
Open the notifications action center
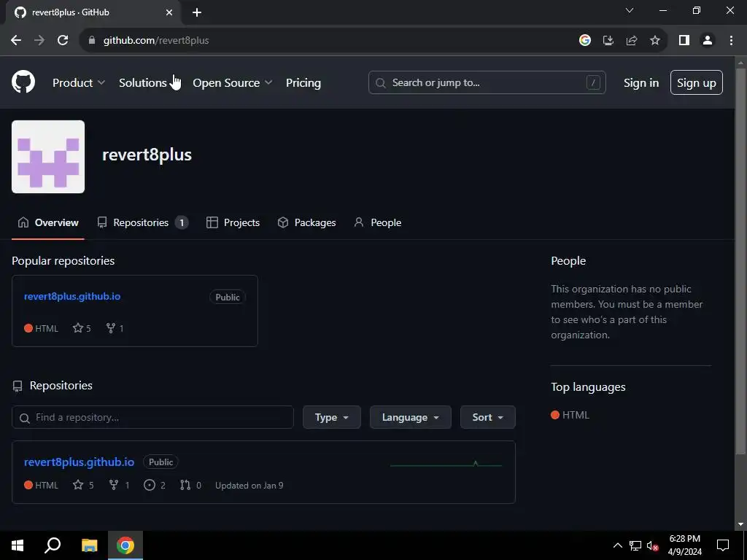723,545
